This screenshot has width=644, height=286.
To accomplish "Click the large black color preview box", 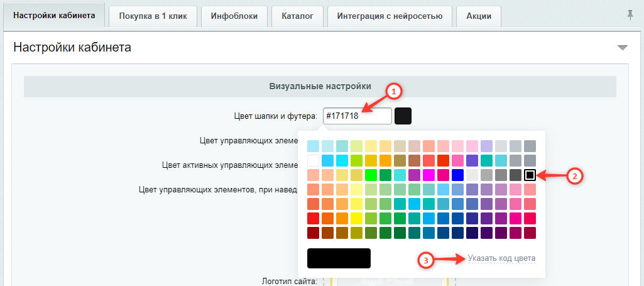I will 339,258.
